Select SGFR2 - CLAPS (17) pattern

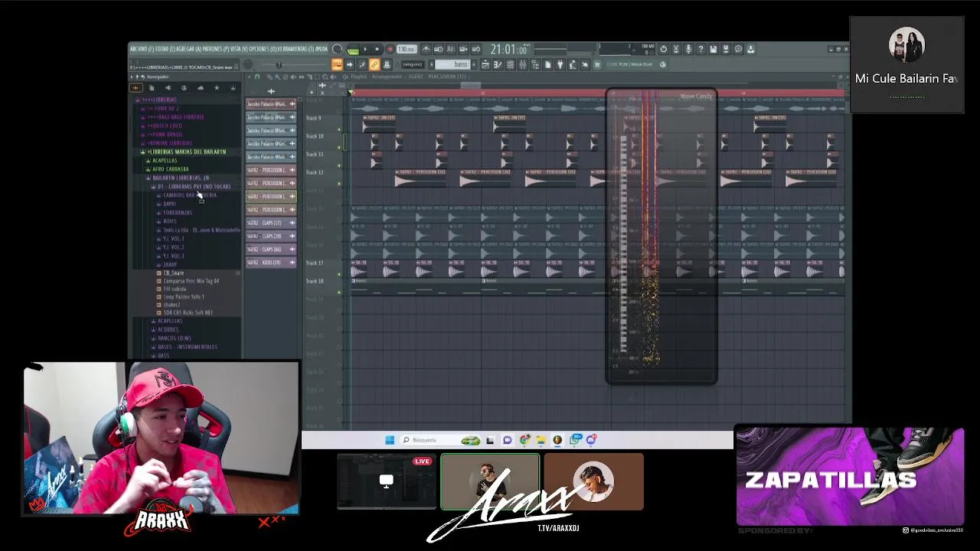[x=271, y=223]
